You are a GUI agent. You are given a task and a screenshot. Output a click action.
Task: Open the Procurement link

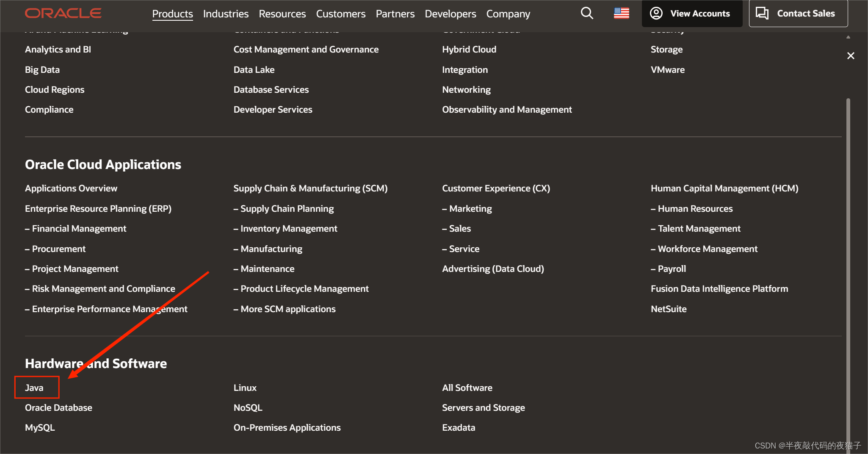pyautogui.click(x=55, y=249)
